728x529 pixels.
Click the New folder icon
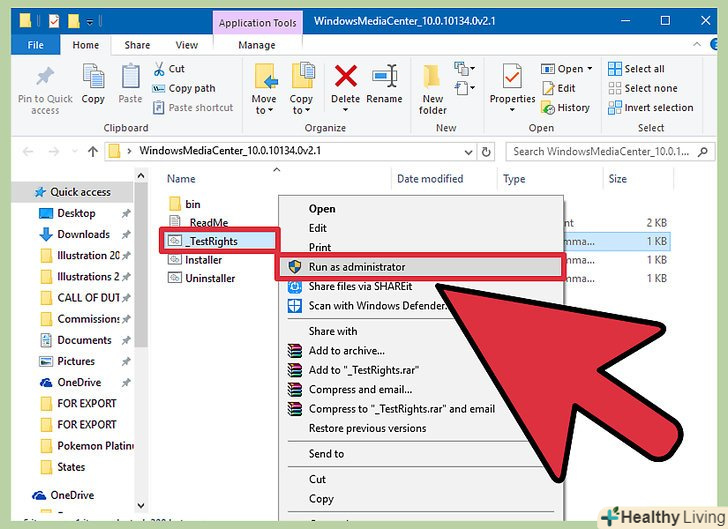[432, 76]
